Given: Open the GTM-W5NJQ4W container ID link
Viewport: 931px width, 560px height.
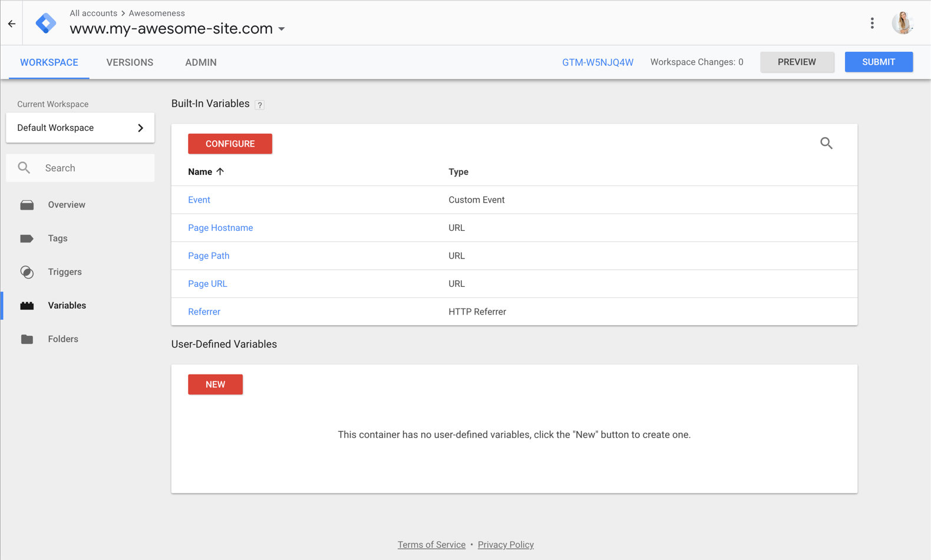Looking at the screenshot, I should click(x=597, y=62).
